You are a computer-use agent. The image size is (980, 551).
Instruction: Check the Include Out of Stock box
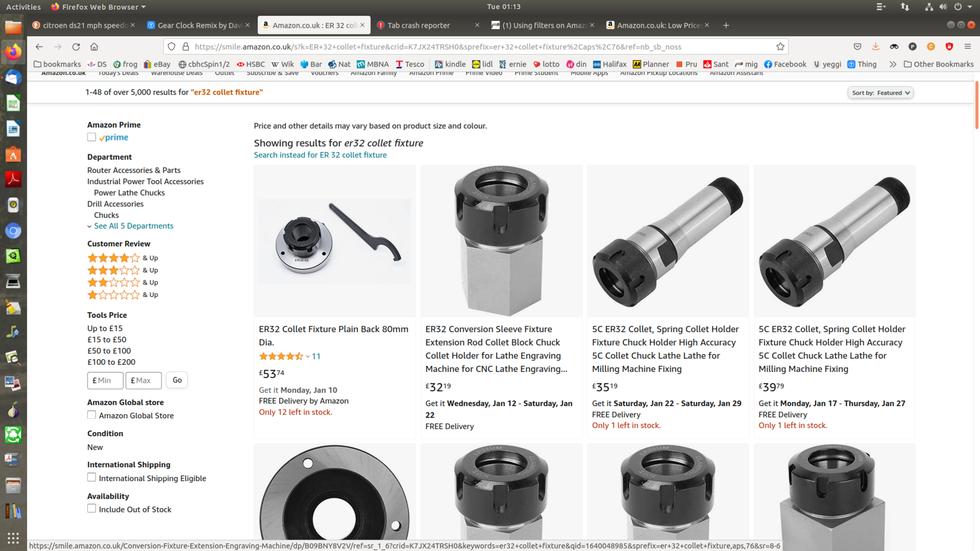click(x=91, y=509)
